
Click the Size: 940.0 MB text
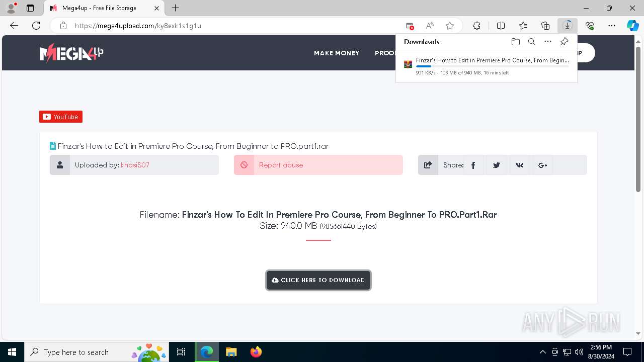pos(288,226)
